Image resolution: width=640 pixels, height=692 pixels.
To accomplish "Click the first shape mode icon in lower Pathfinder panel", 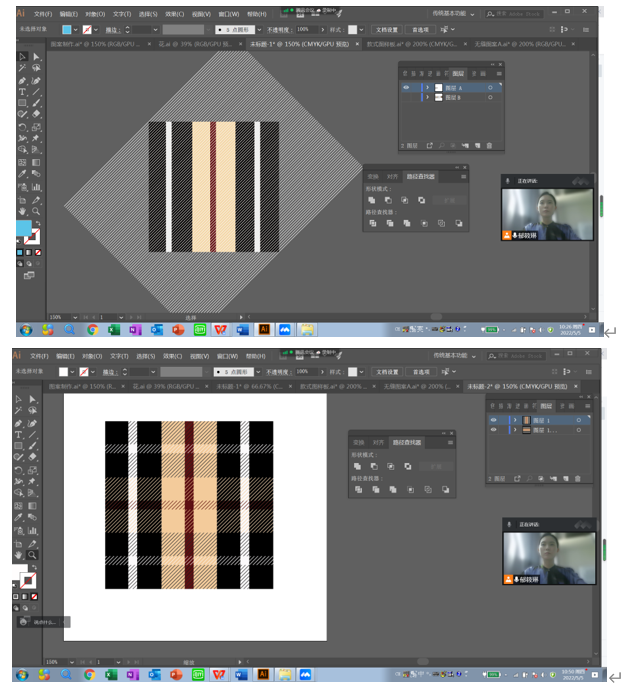I will (358, 466).
